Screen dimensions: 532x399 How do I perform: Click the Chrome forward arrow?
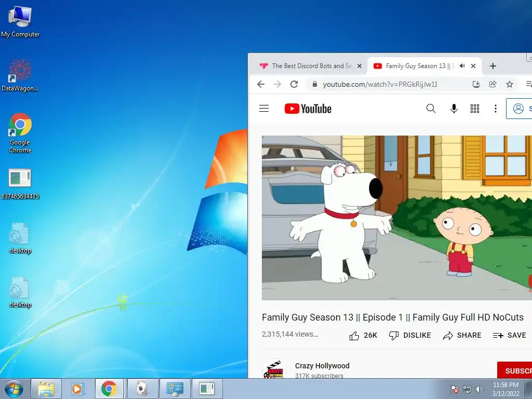tap(277, 84)
